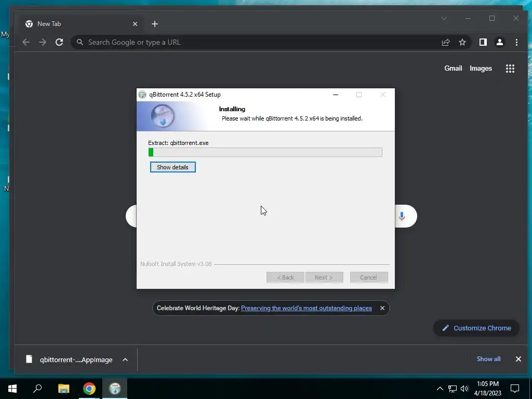The height and width of the screenshot is (399, 532).
Task: Open Chrome side panel
Action: [x=483, y=42]
